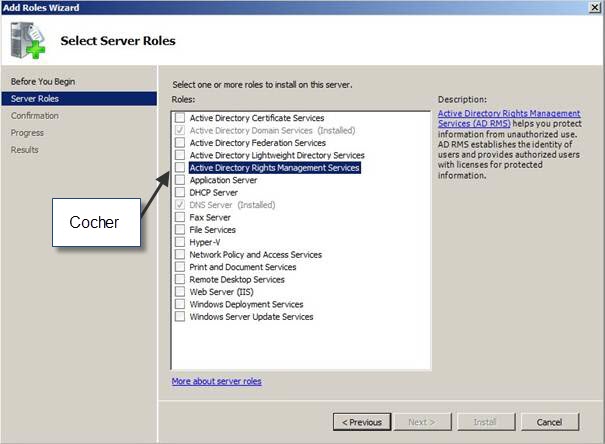The image size is (605, 444).
Task: Select Server Roles in the sidebar
Action: point(35,99)
